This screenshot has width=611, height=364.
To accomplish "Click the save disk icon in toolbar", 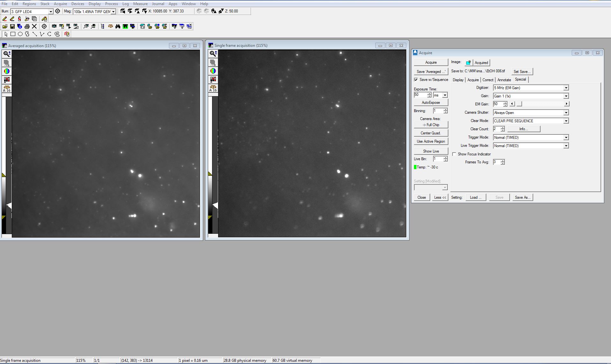I will coord(12,26).
